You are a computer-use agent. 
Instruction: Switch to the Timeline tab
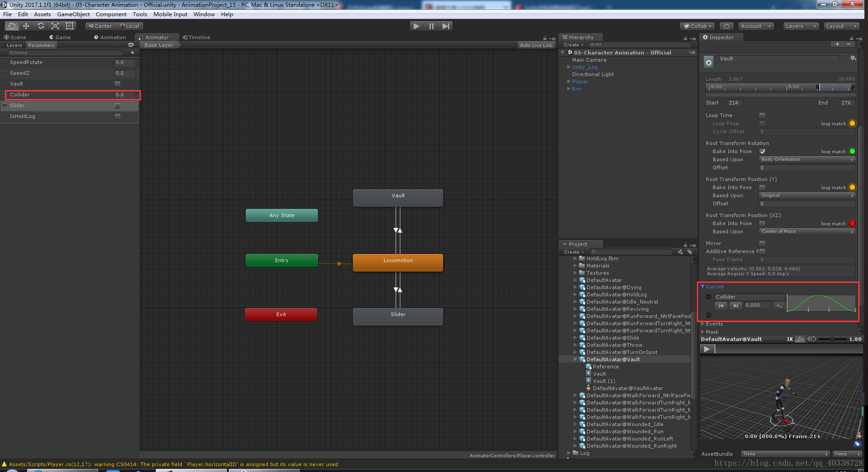pyautogui.click(x=197, y=37)
